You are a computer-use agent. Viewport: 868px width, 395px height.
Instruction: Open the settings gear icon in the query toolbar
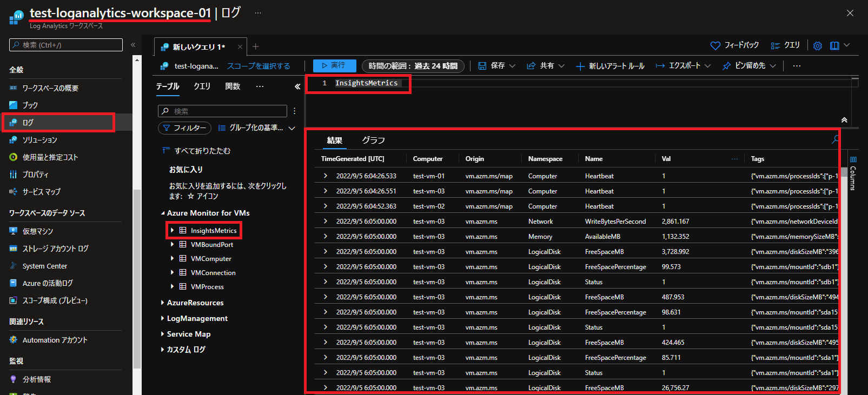pyautogui.click(x=817, y=46)
